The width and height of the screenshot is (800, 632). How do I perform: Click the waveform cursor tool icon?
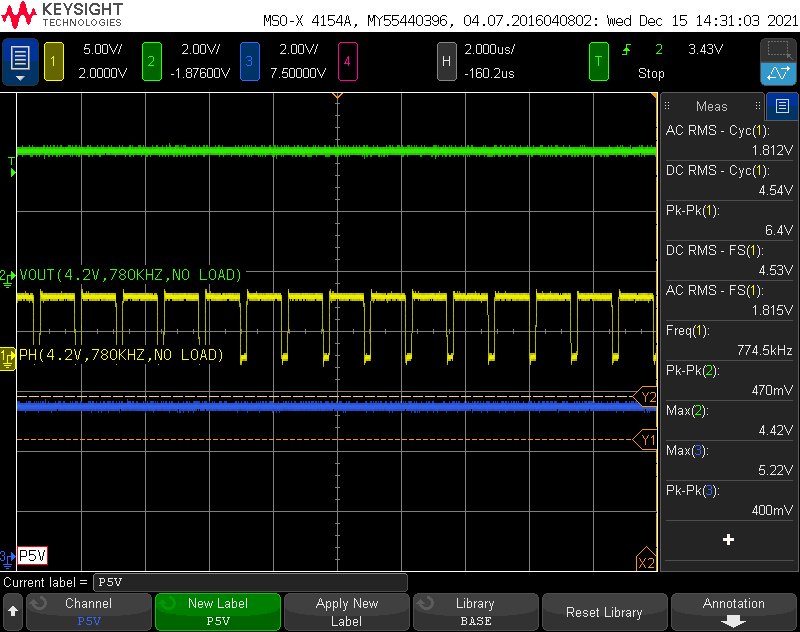click(778, 73)
